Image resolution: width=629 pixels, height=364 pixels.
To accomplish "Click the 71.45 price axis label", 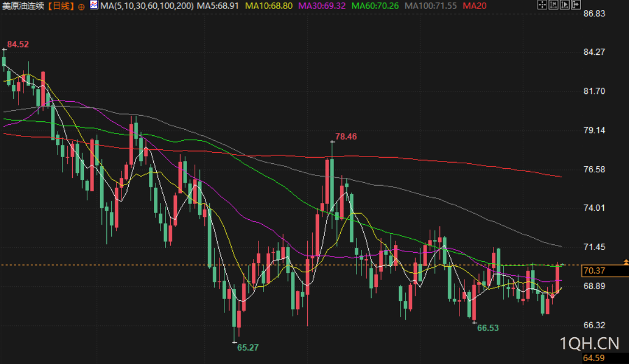I will [594, 247].
